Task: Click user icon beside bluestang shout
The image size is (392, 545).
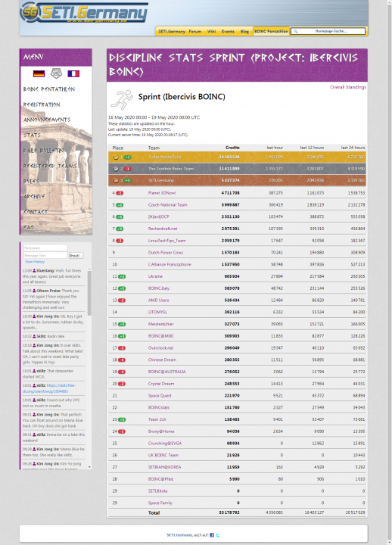Action: (x=34, y=270)
